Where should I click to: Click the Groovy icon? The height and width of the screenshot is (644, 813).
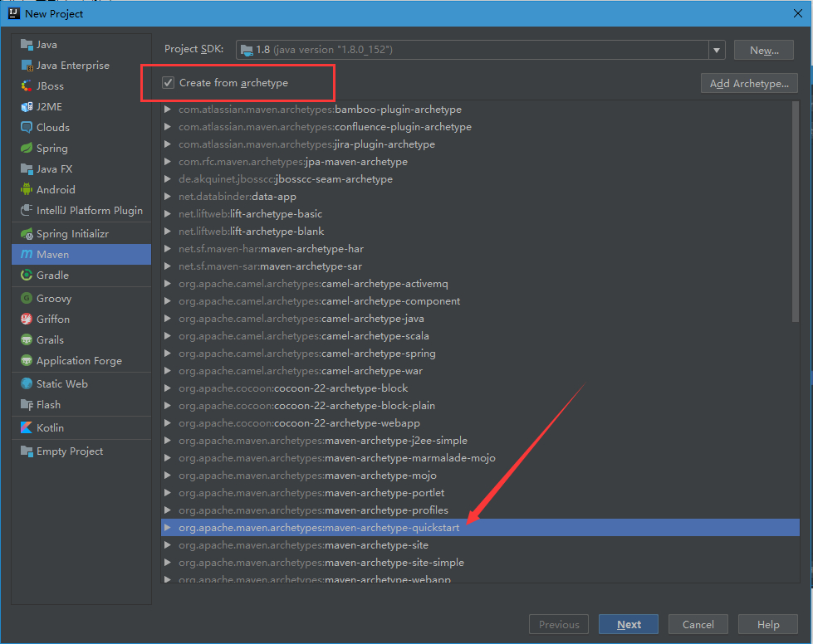coord(27,299)
